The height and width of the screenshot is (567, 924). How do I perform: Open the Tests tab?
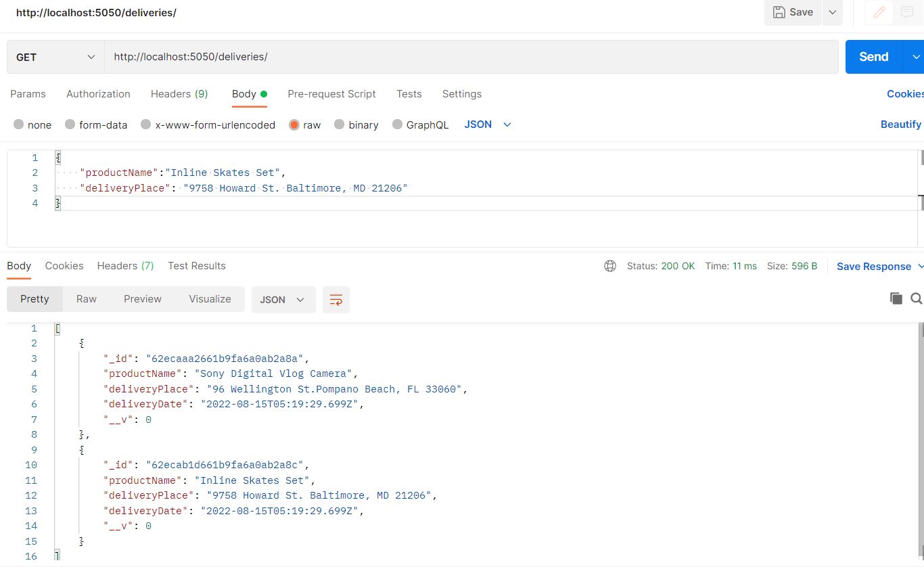tap(409, 94)
